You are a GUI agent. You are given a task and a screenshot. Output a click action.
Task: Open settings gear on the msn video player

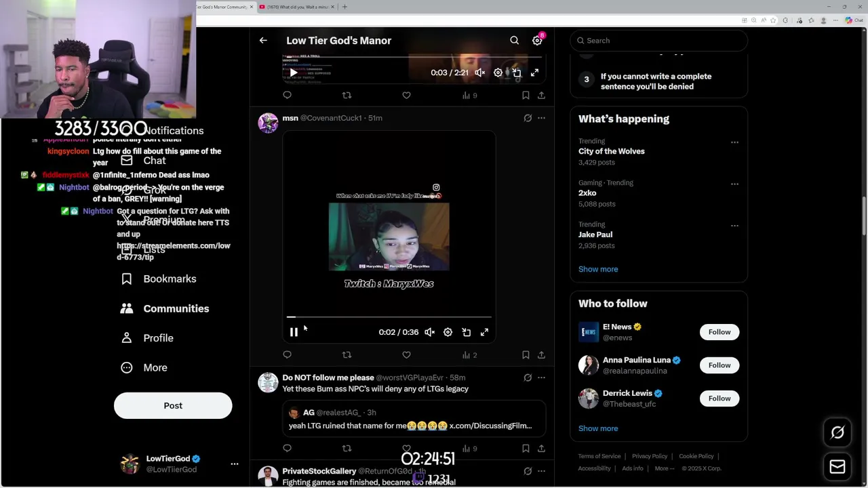pos(448,332)
